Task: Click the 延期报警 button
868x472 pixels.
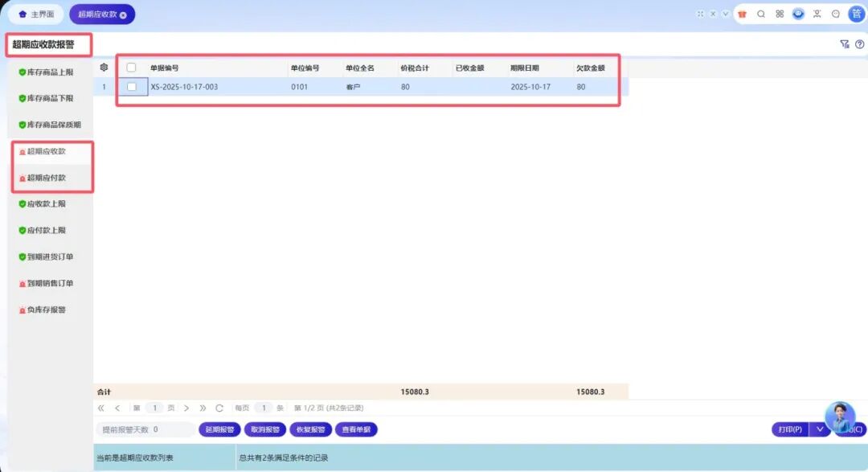Action: [x=219, y=429]
